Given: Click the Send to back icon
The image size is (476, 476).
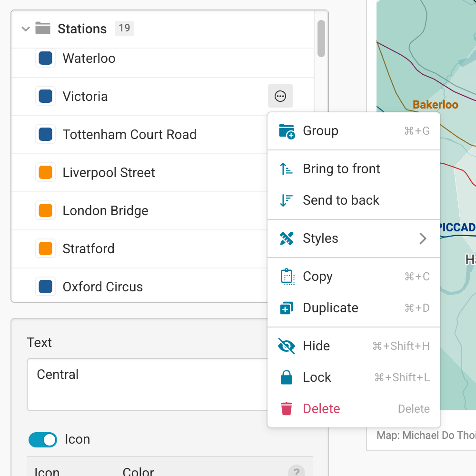Looking at the screenshot, I should 287,200.
